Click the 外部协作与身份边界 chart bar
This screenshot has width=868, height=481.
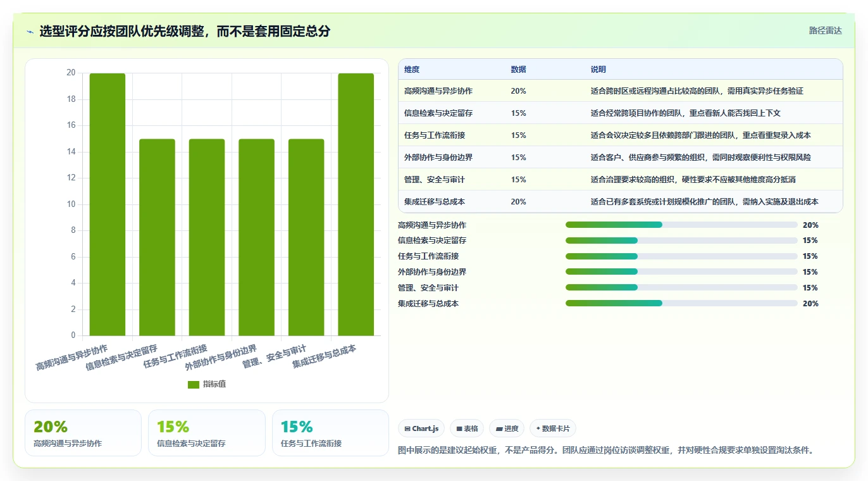click(x=256, y=237)
